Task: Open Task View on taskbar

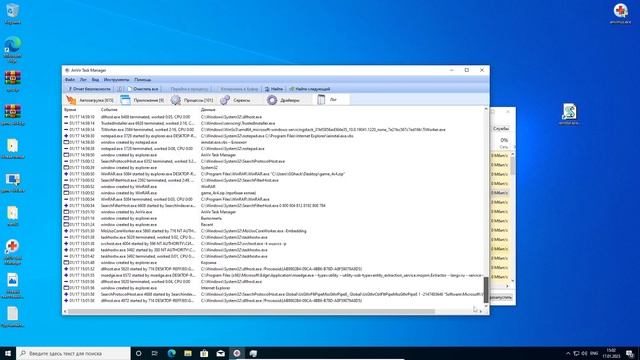Action: pyautogui.click(x=155, y=353)
